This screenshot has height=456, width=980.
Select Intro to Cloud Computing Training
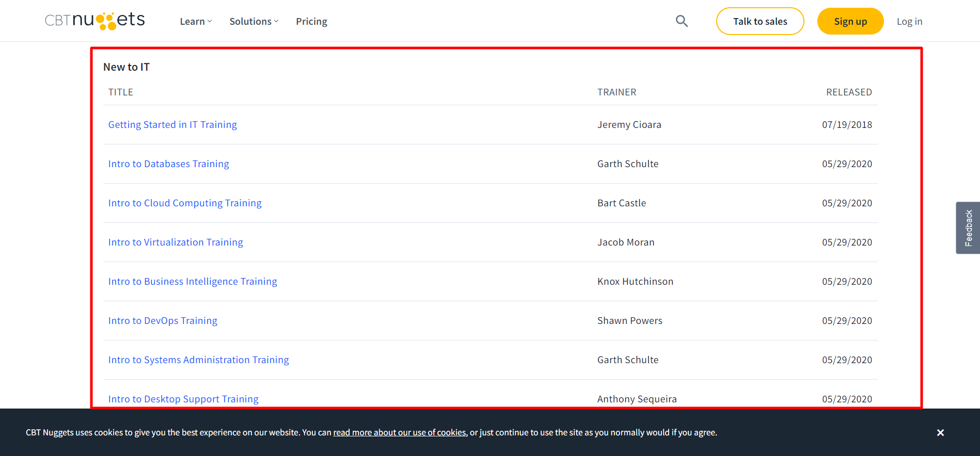[x=185, y=203]
